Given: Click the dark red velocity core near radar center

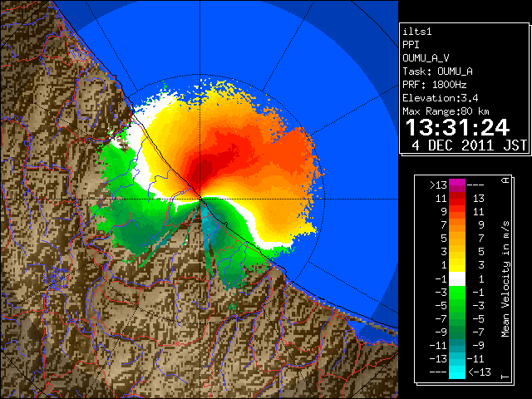Looking at the screenshot, I should tap(203, 171).
